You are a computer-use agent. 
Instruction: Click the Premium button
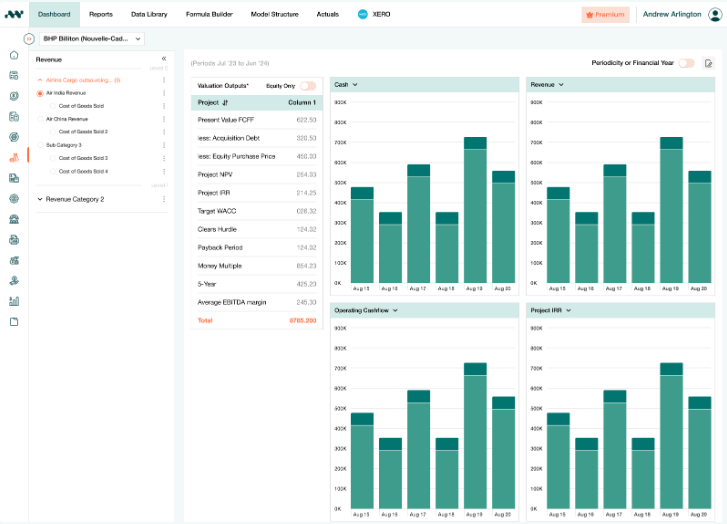[605, 15]
